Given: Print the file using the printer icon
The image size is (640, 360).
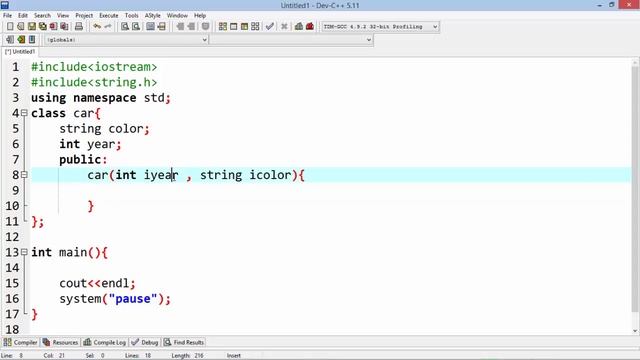Looking at the screenshot, I should (79, 27).
